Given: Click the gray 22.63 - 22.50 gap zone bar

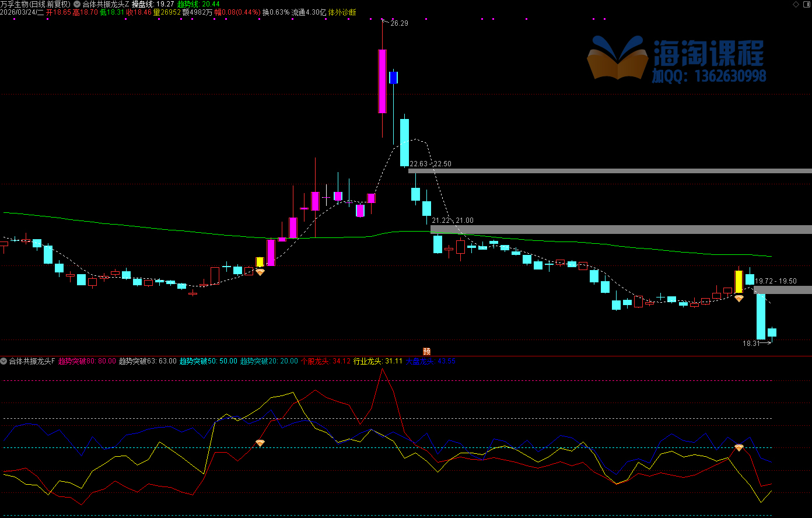Looking at the screenshot, I should pos(610,171).
